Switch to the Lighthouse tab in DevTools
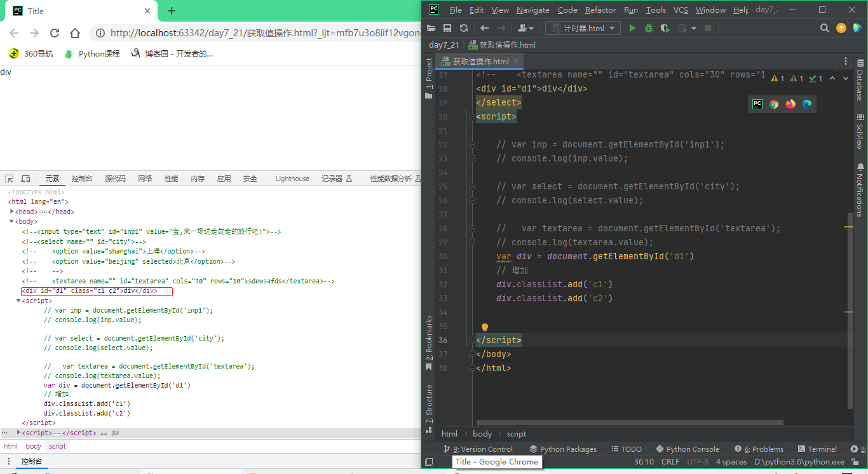The width and height of the screenshot is (868, 474). (x=292, y=179)
